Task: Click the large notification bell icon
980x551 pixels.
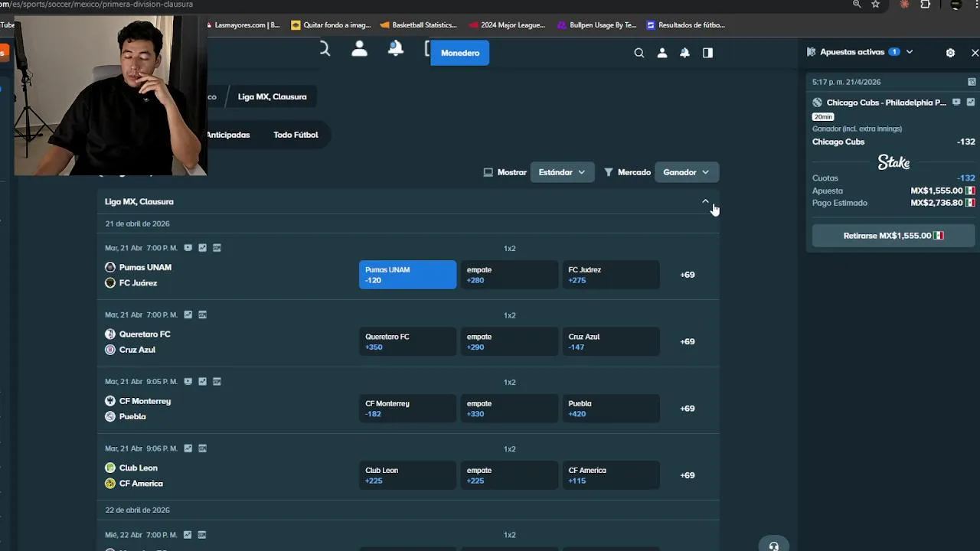Action: click(396, 49)
